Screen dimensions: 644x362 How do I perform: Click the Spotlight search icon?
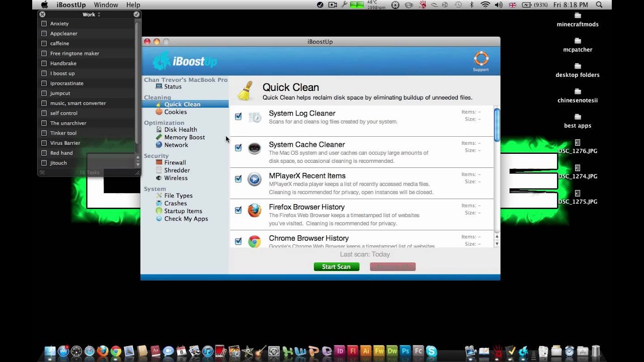(599, 5)
